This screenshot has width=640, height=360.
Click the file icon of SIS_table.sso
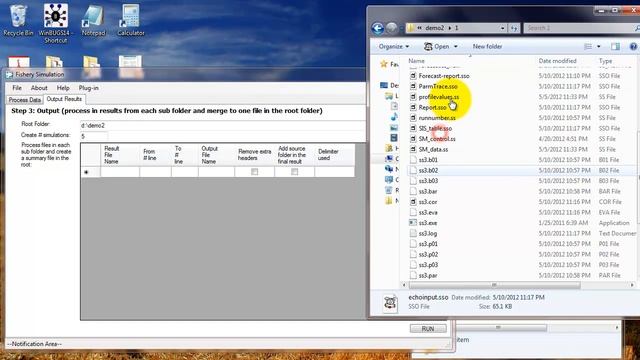(413, 128)
